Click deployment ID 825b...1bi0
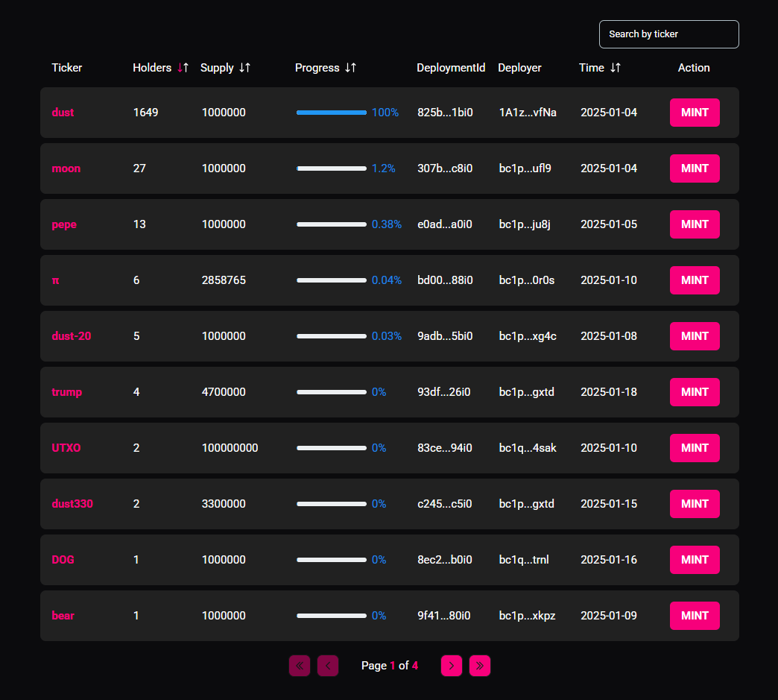 tap(445, 113)
